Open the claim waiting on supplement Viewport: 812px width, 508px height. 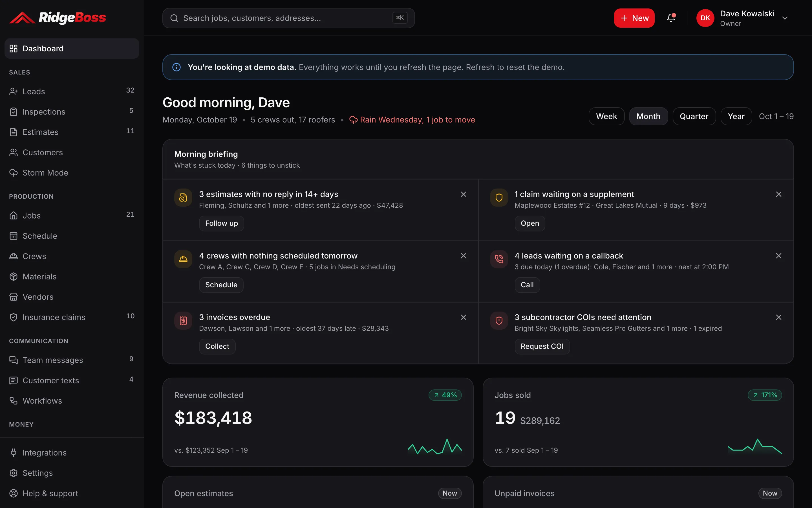(x=530, y=224)
